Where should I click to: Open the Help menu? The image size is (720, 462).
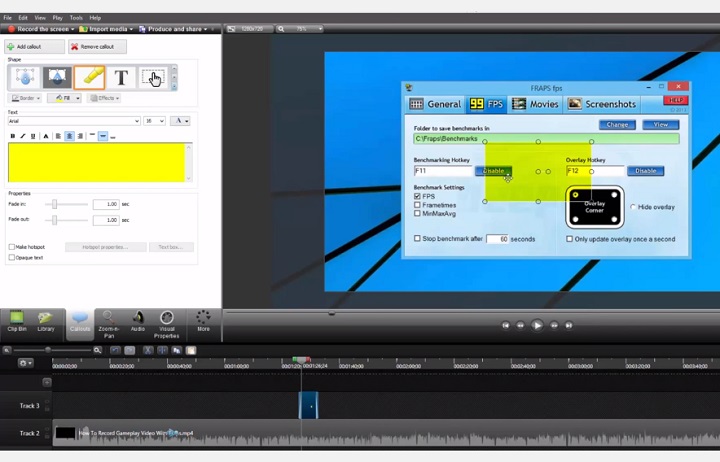tap(95, 18)
